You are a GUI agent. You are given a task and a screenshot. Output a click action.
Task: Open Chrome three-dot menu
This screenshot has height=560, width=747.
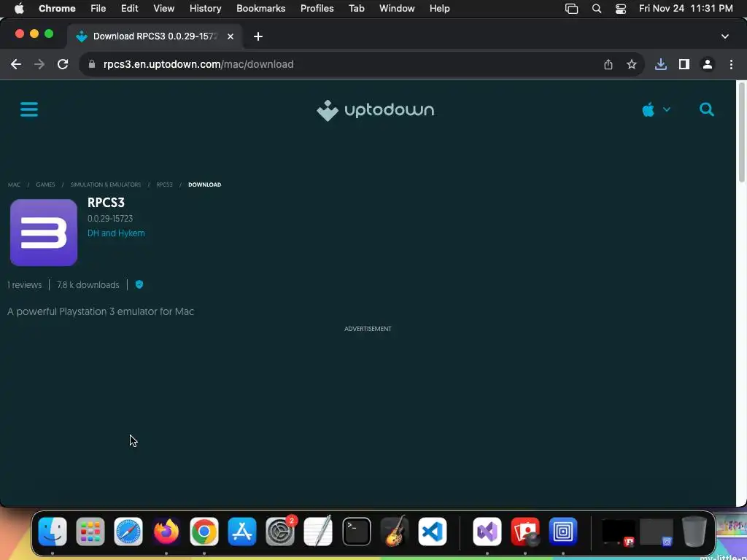(x=731, y=64)
